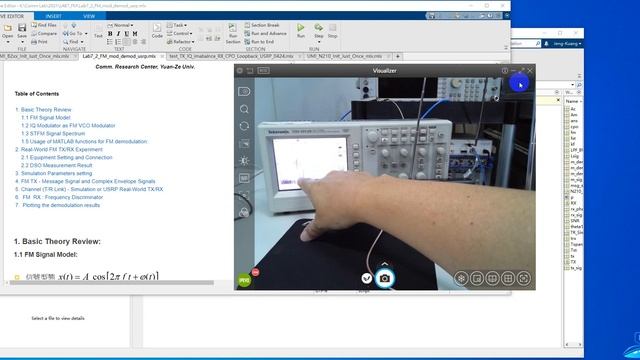Open 2.2 DSO Measurement Result link
This screenshot has width=640, height=360.
[57, 165]
